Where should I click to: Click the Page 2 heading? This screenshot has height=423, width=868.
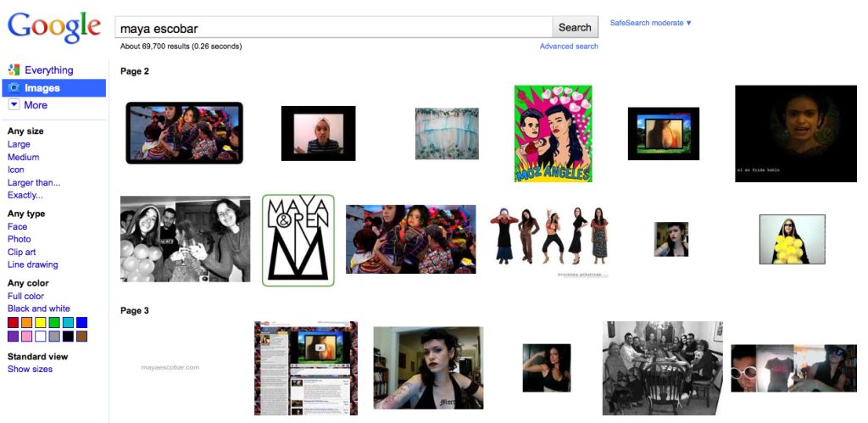click(135, 71)
